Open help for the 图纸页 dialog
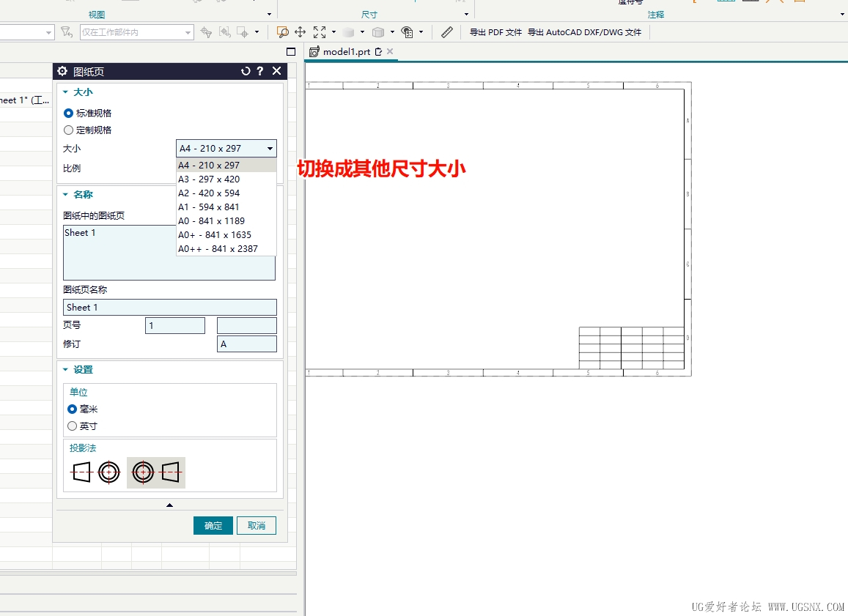Viewport: 848px width, 616px height. (x=260, y=71)
